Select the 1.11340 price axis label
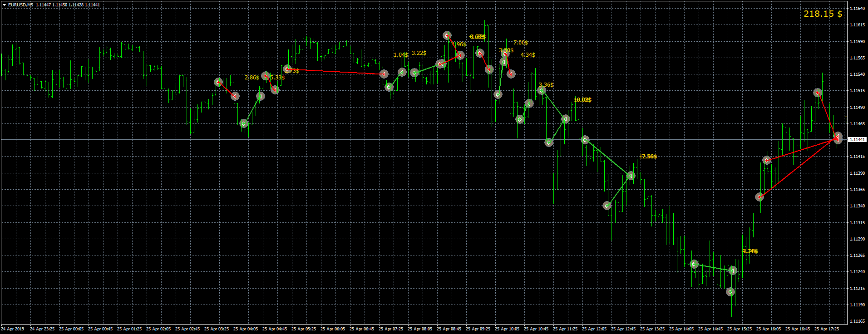The height and width of the screenshot is (334, 868). (857, 206)
